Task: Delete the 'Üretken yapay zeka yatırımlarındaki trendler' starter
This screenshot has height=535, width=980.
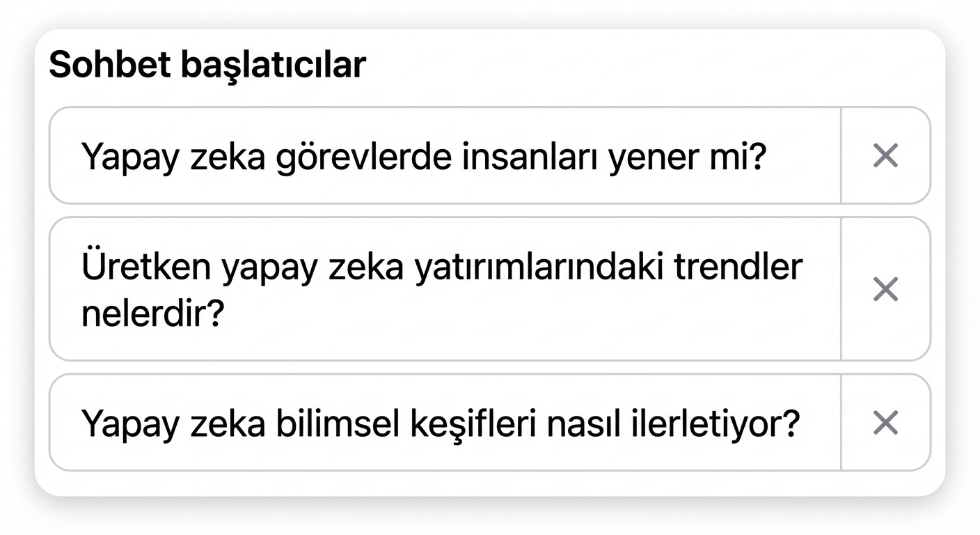Action: [884, 288]
